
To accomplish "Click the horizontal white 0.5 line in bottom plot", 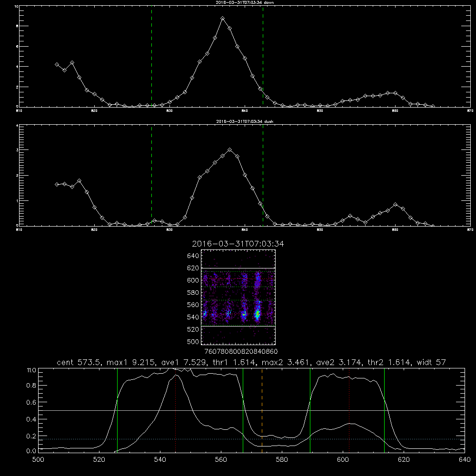I will [x=252, y=410].
